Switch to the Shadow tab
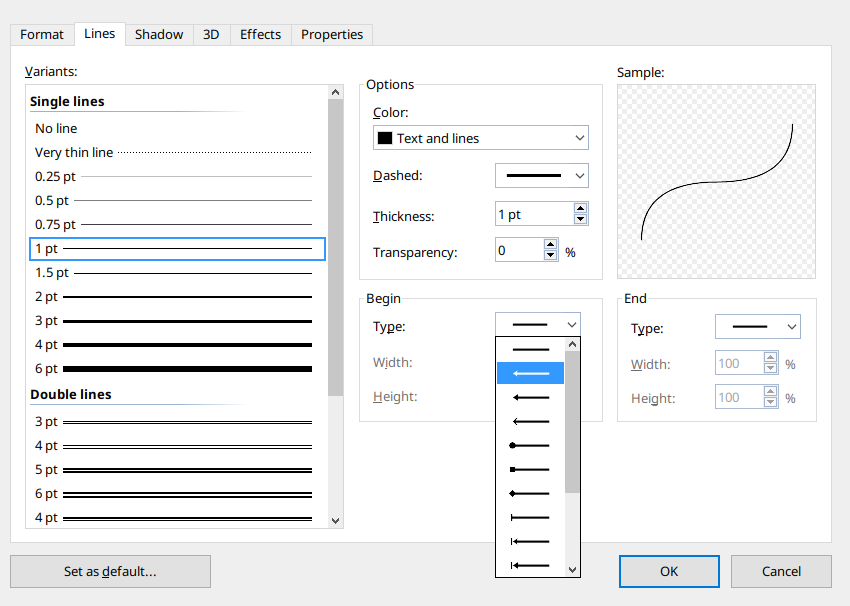Viewport: 850px width, 606px height. coord(159,34)
